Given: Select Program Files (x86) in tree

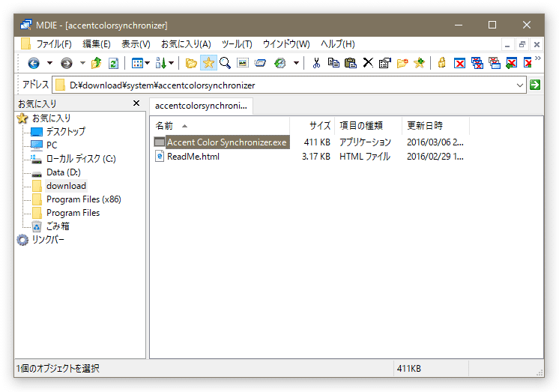Looking at the screenshot, I should (x=84, y=199).
